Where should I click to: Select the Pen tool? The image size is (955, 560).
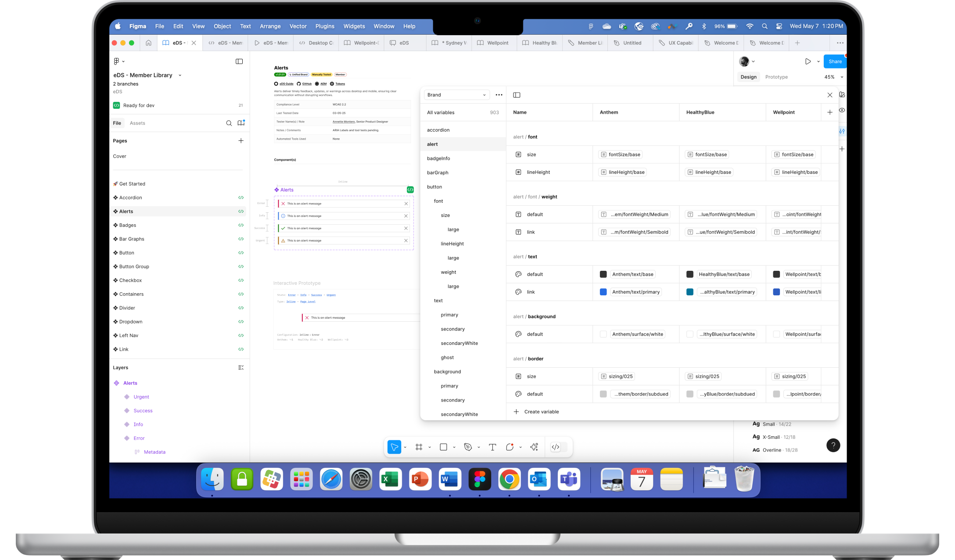[468, 447]
